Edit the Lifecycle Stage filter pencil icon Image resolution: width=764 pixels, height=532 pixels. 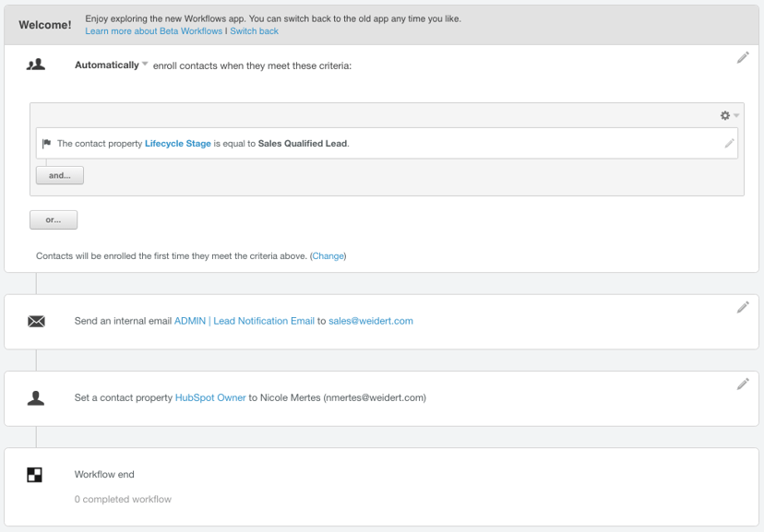pos(729,143)
